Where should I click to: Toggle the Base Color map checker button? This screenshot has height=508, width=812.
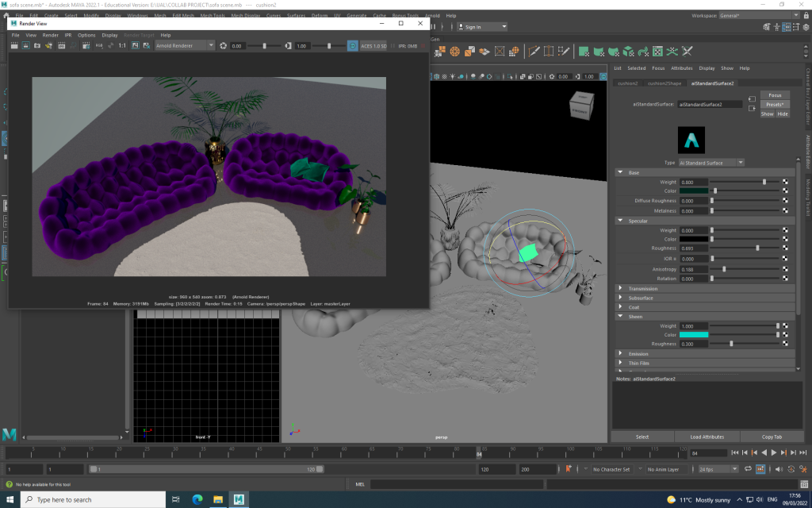(785, 191)
